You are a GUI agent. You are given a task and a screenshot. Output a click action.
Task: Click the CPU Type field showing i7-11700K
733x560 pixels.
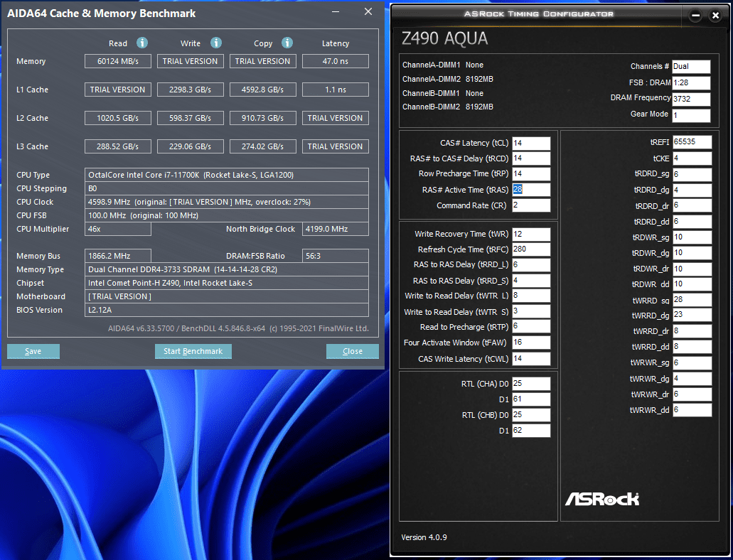227,175
